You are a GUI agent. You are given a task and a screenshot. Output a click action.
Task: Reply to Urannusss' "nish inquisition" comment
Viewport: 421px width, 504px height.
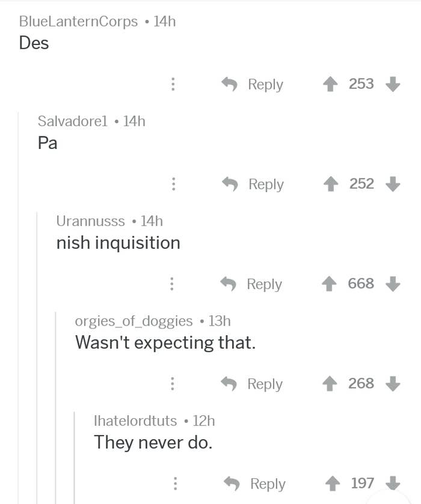pos(252,284)
